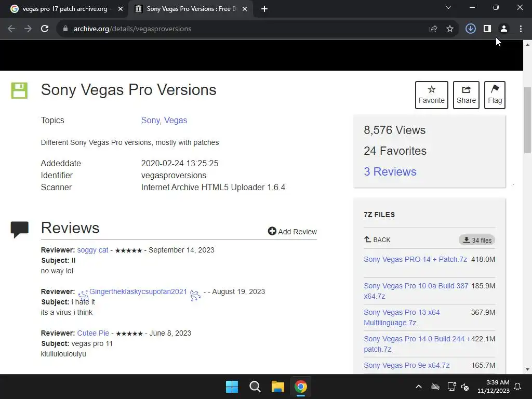
Task: Select the Sony Vegas Pro Versions tab
Action: (x=190, y=9)
